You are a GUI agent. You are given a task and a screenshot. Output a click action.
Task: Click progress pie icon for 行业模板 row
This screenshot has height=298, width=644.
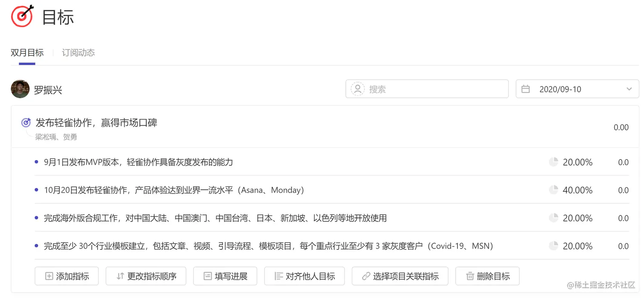553,246
